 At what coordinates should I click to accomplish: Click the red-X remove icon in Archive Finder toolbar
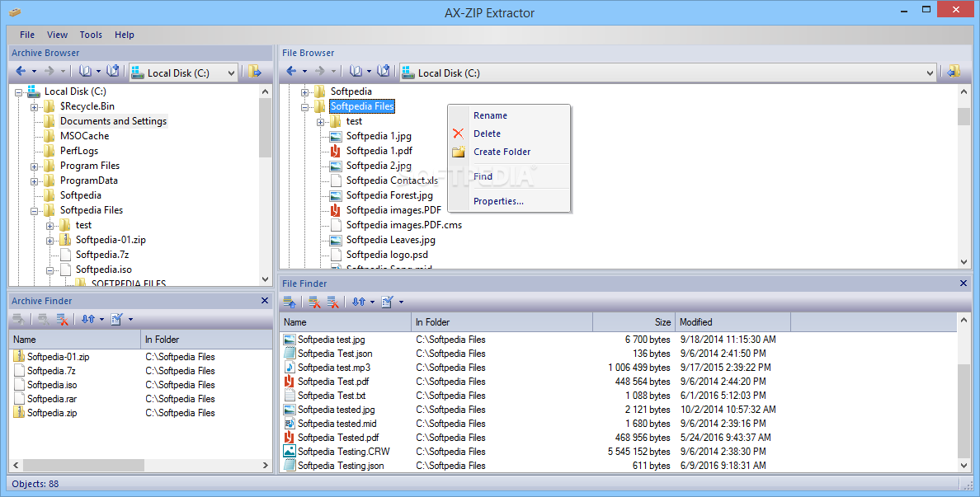tap(62, 320)
